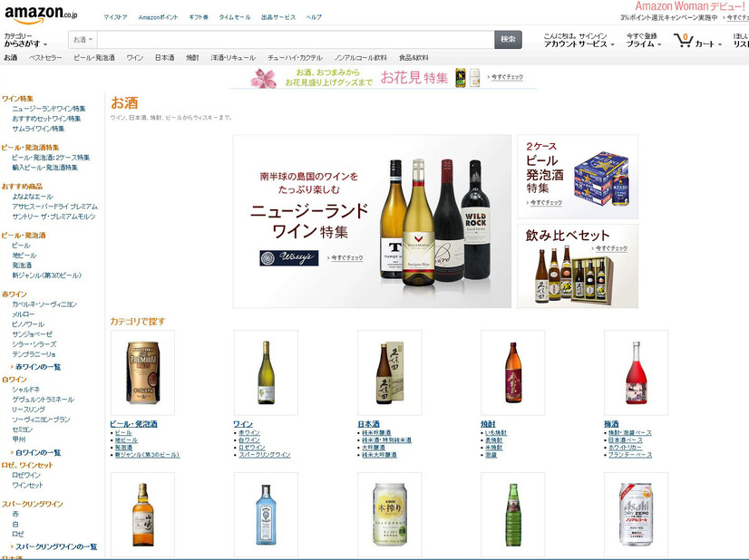Click the white wine bottle category thumbnail

pyautogui.click(x=266, y=372)
